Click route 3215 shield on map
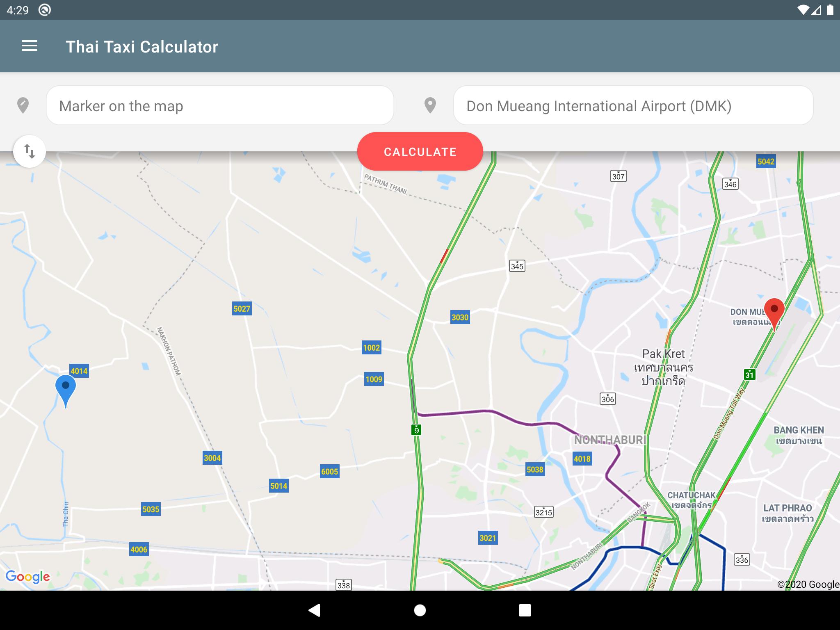This screenshot has height=630, width=840. [544, 512]
